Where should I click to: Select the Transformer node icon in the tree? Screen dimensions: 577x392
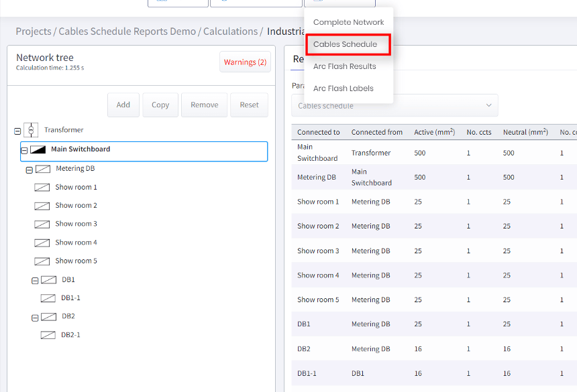pyautogui.click(x=31, y=129)
